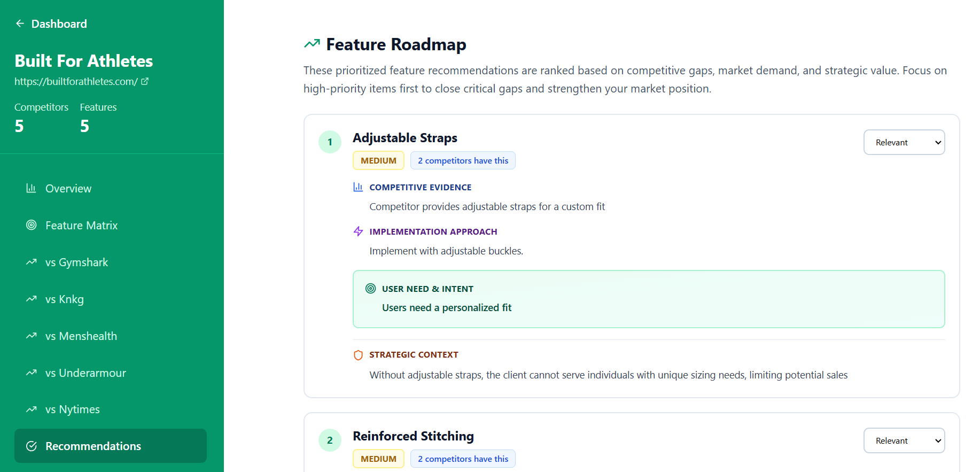
Task: Click the trending arrow beside vs Gymshark
Action: 32,262
